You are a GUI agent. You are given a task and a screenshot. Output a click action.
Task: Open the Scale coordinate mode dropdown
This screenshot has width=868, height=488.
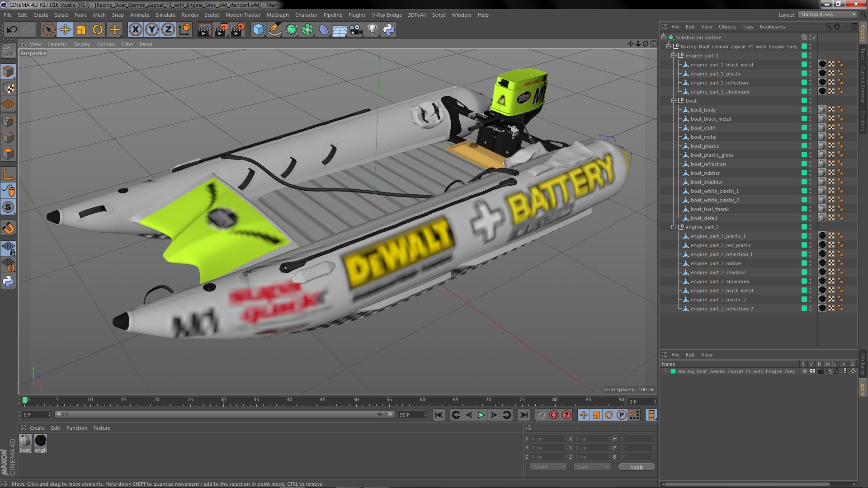coord(592,467)
